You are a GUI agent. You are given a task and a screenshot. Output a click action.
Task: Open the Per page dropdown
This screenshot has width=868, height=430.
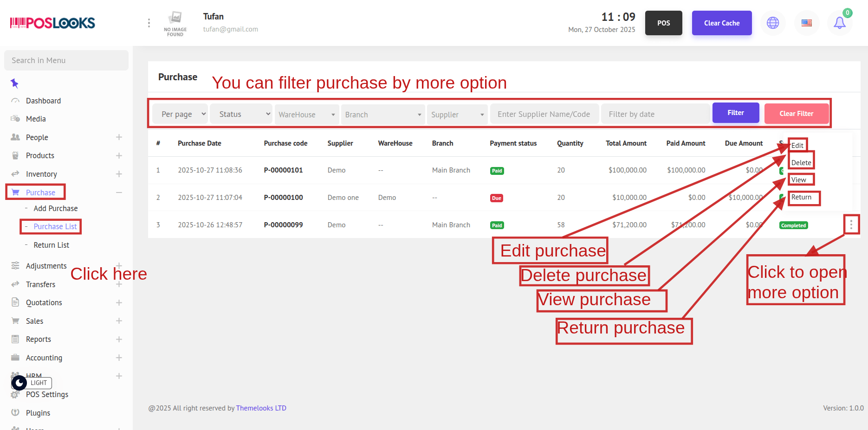click(x=180, y=114)
